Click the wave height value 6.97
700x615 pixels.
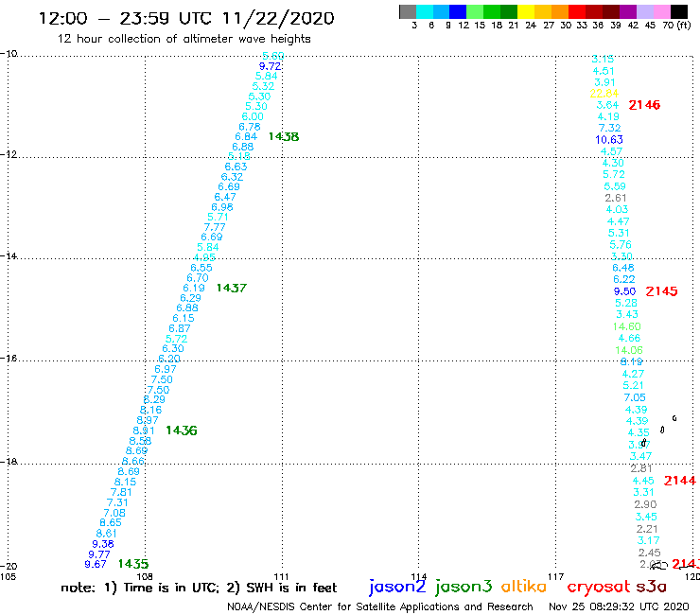tap(166, 369)
